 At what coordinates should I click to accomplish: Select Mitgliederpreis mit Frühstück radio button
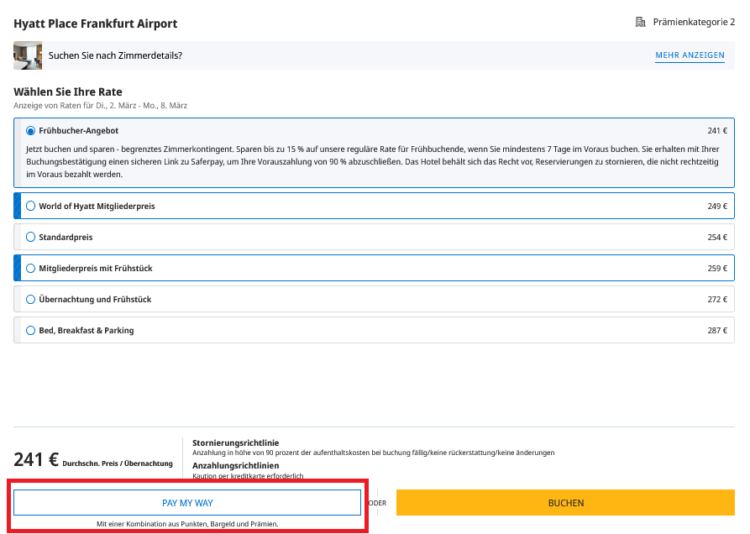coord(31,268)
